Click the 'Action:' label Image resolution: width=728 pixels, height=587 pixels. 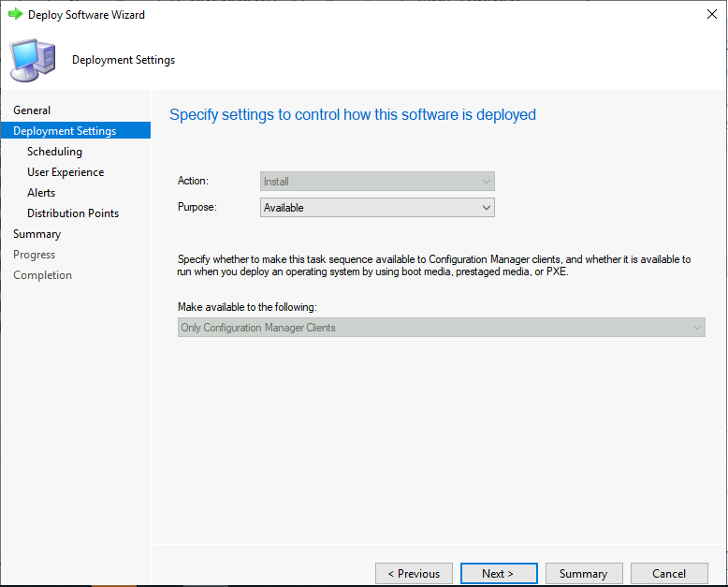[193, 181]
